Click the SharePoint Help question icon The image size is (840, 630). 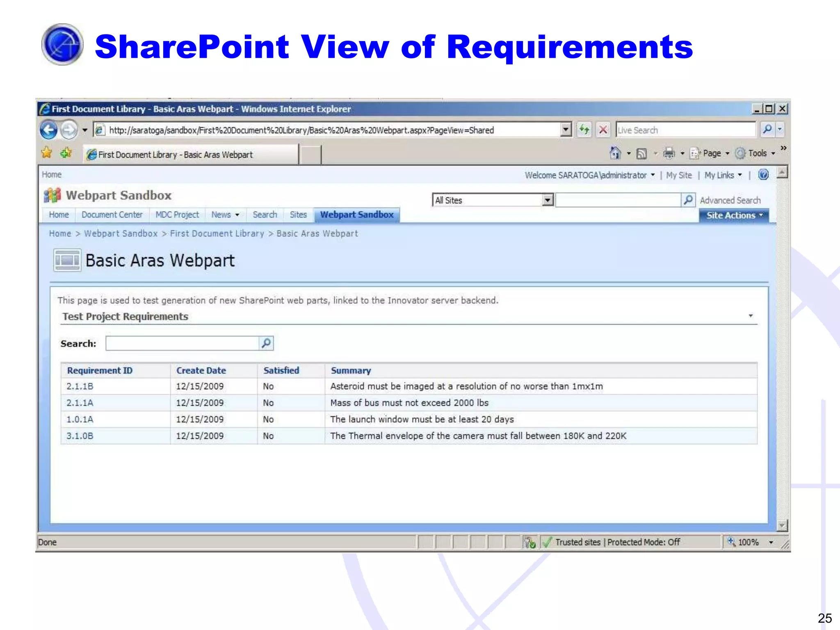click(763, 175)
